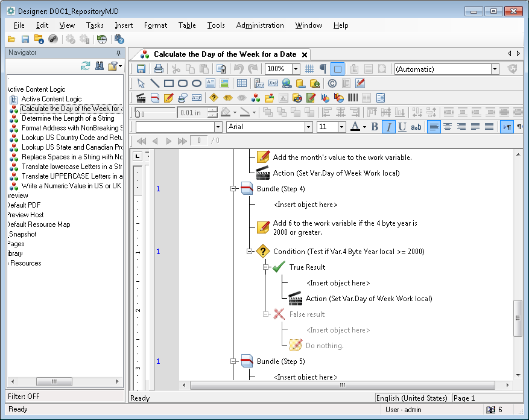The height and width of the screenshot is (420, 529).
Task: Click the barcode icon in the toolbar
Action: [x=353, y=98]
